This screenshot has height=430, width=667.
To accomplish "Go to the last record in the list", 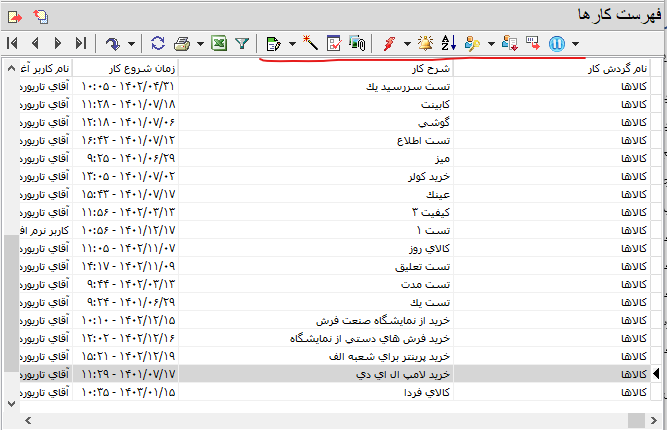I will tap(80, 43).
